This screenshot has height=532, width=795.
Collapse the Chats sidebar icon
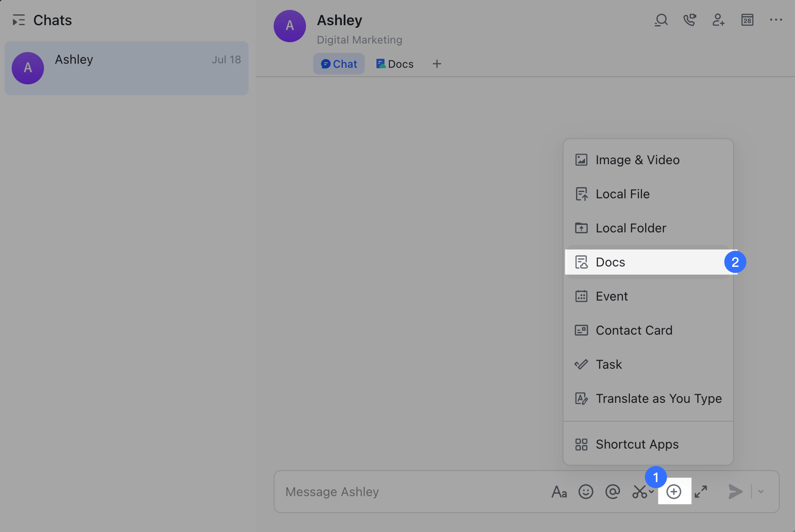pos(18,20)
